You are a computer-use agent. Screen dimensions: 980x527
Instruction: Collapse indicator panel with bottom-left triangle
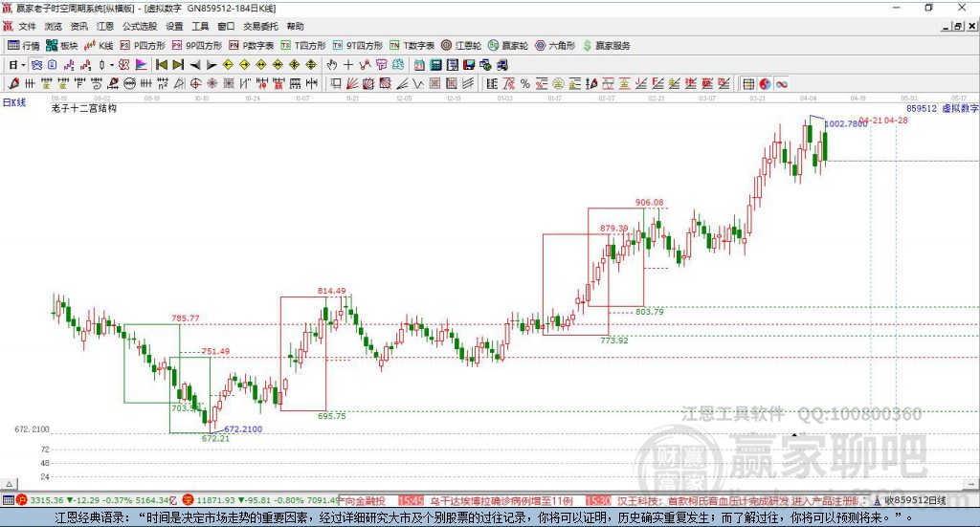(10, 484)
